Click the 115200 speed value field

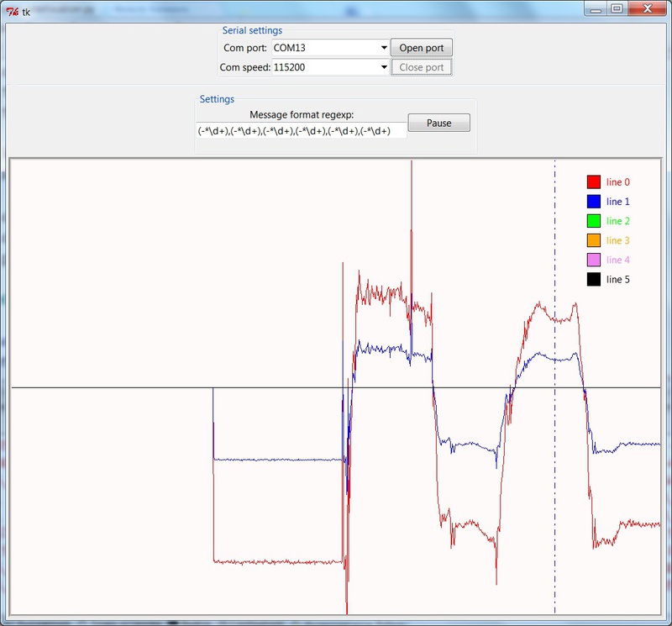(x=324, y=67)
